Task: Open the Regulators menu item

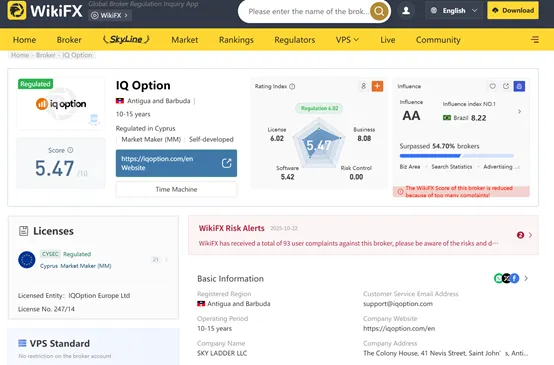Action: coord(295,40)
